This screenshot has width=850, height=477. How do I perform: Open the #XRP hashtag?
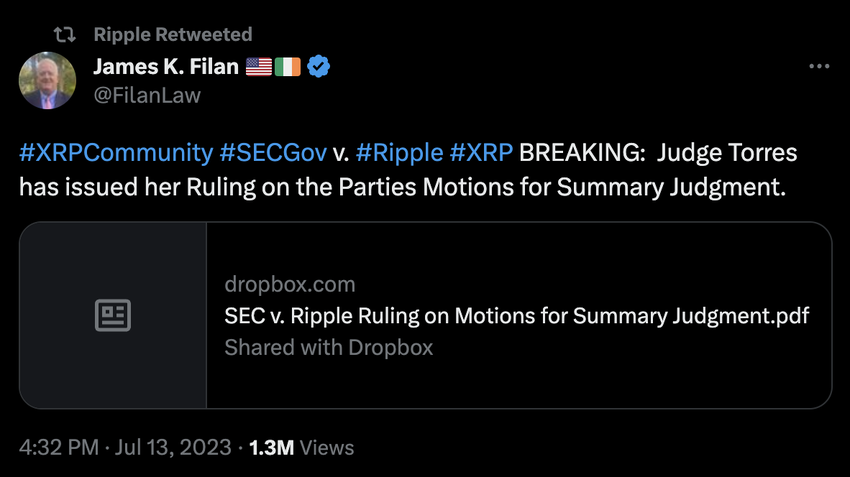pyautogui.click(x=481, y=153)
